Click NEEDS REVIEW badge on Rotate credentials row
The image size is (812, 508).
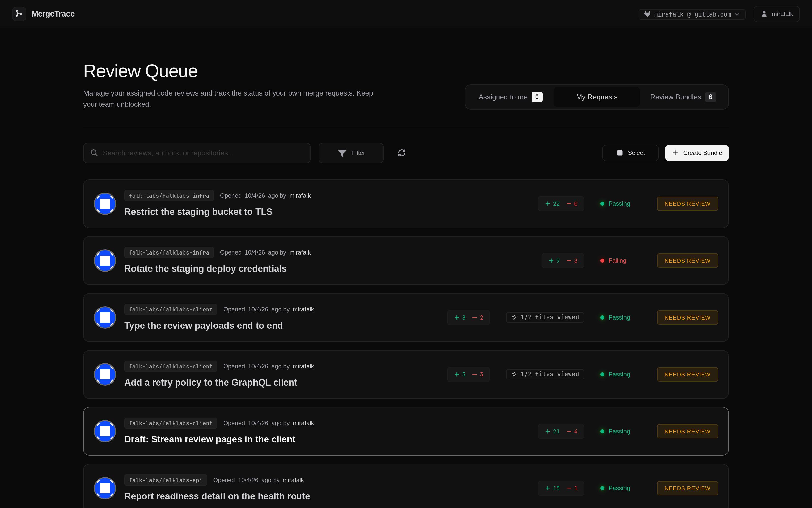(687, 261)
